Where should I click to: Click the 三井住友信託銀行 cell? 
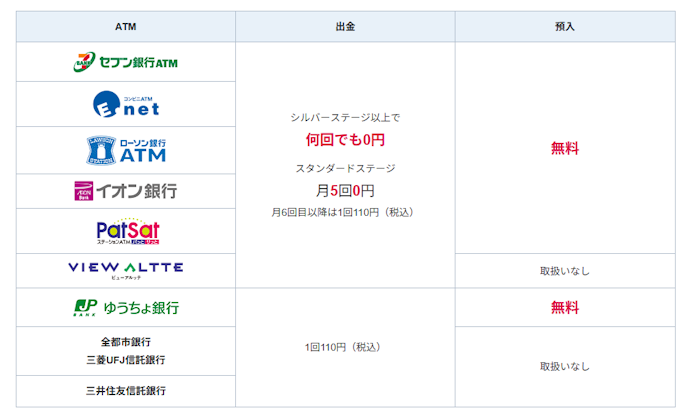(126, 391)
